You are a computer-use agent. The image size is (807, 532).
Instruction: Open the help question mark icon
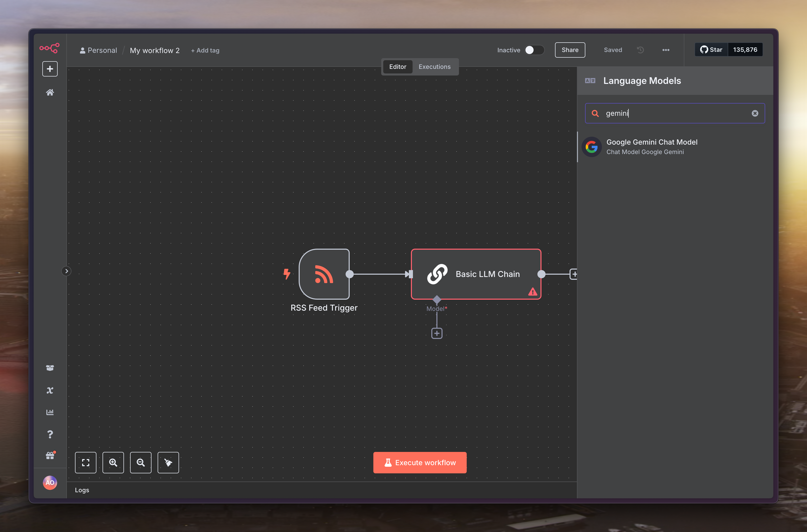point(50,434)
